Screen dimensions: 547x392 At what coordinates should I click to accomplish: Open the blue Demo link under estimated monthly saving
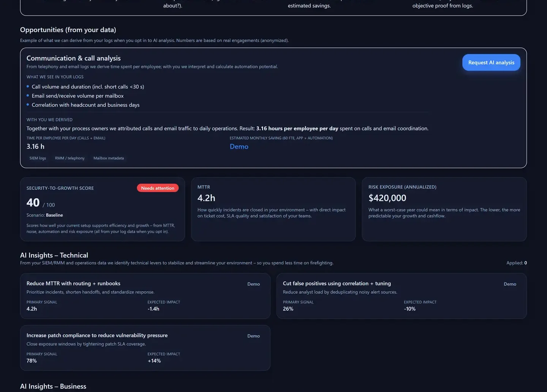click(239, 147)
